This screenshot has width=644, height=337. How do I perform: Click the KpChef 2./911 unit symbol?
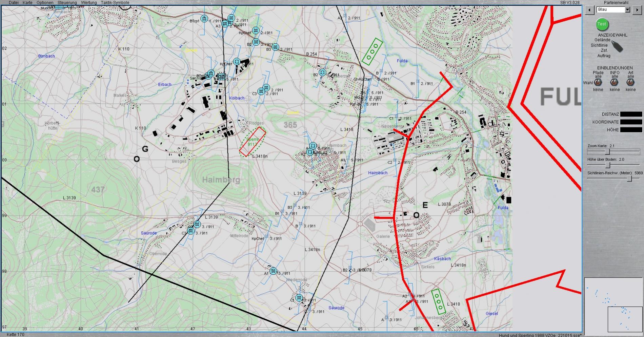tap(256, 31)
